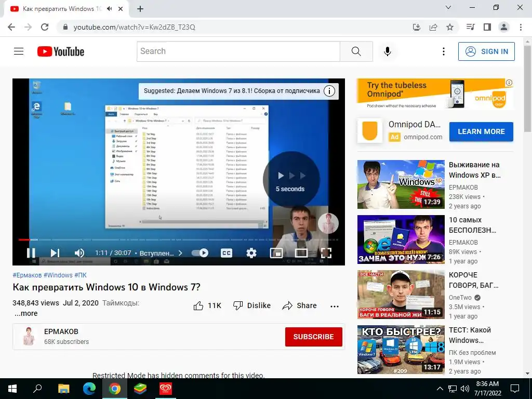Enter fullscreen mode
This screenshot has height=399, width=532.
(x=326, y=253)
